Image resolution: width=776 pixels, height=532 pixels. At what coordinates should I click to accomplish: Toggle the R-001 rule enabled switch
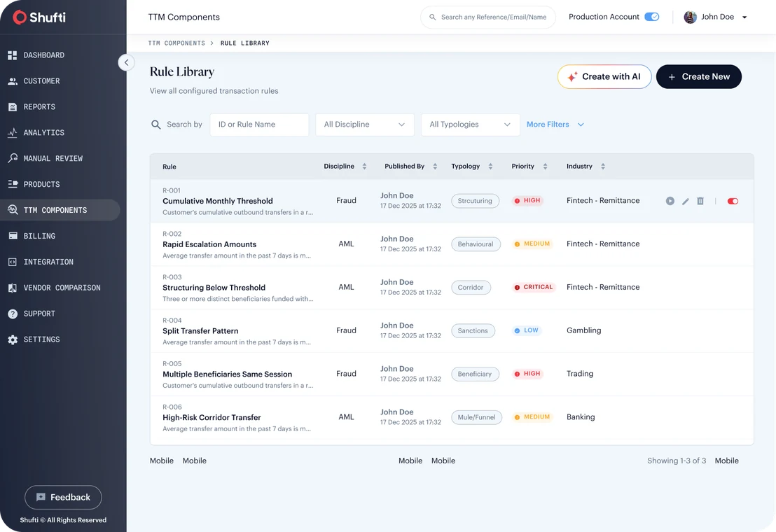733,201
